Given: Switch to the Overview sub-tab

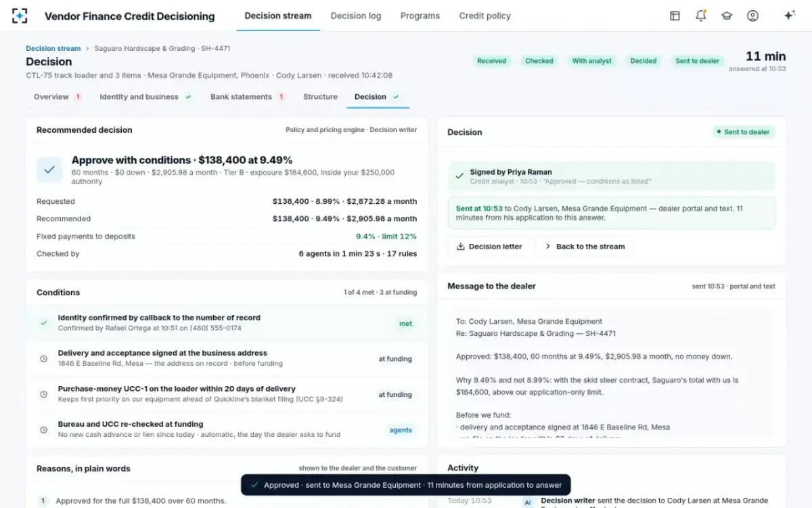Looking at the screenshot, I should (x=58, y=97).
